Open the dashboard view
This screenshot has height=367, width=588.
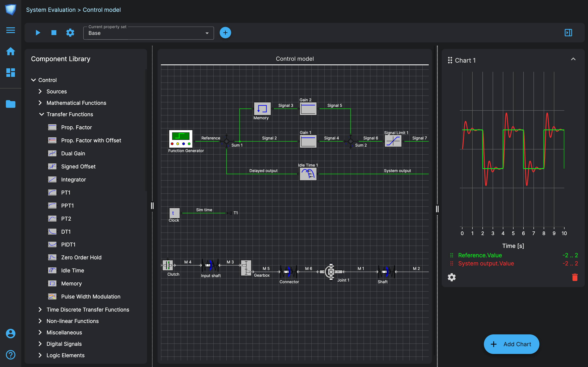point(10,72)
